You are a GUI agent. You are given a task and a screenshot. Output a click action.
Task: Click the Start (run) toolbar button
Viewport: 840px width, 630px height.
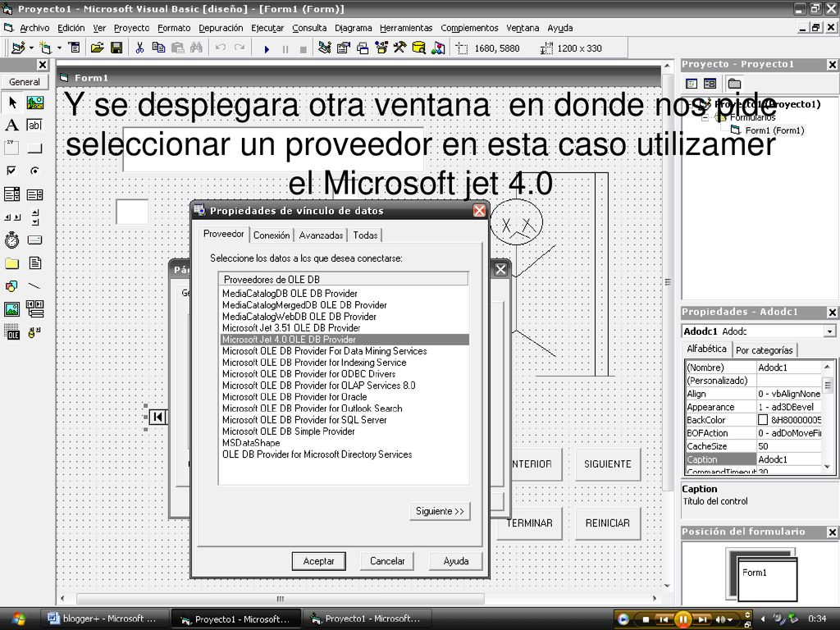267,48
